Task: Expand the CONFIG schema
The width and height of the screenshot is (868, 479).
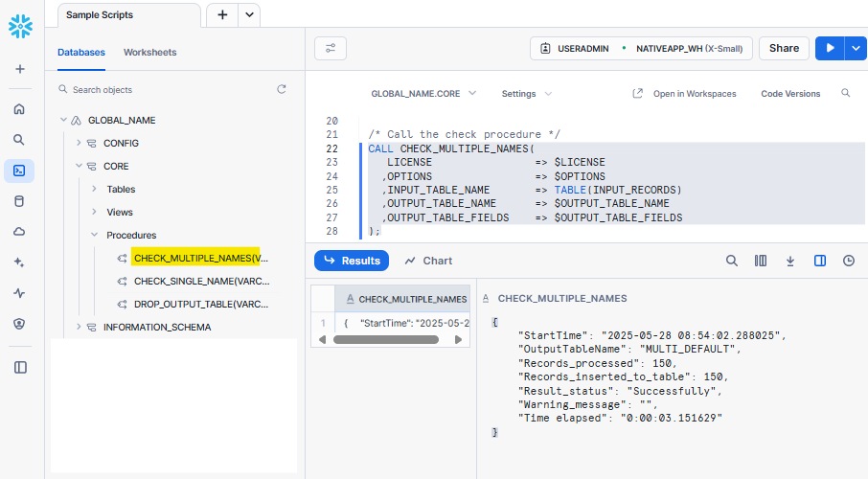Action: pos(79,143)
